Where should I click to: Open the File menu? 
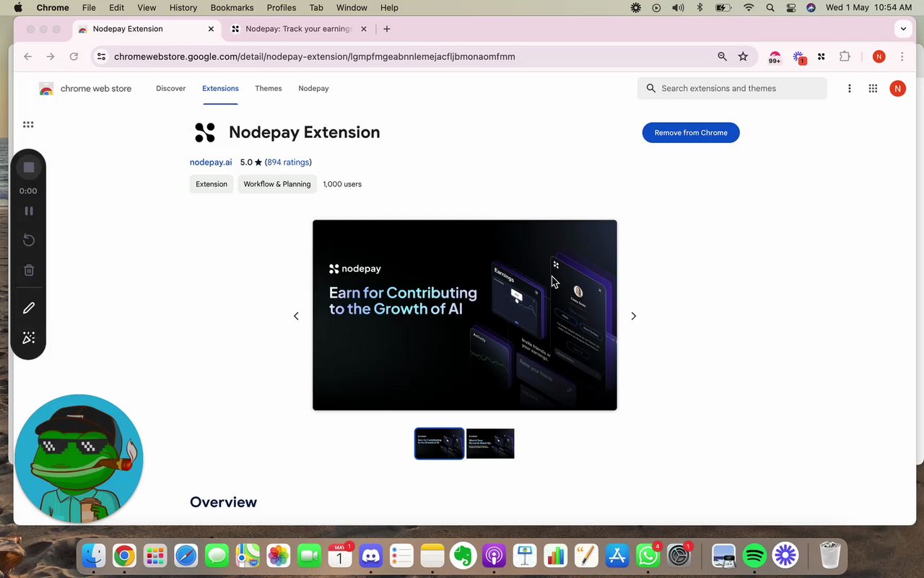(x=89, y=7)
